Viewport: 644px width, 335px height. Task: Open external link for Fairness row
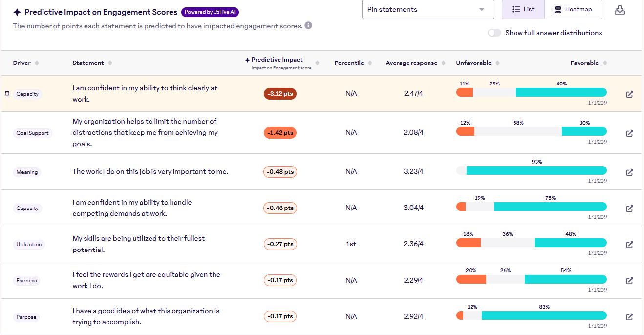629,281
